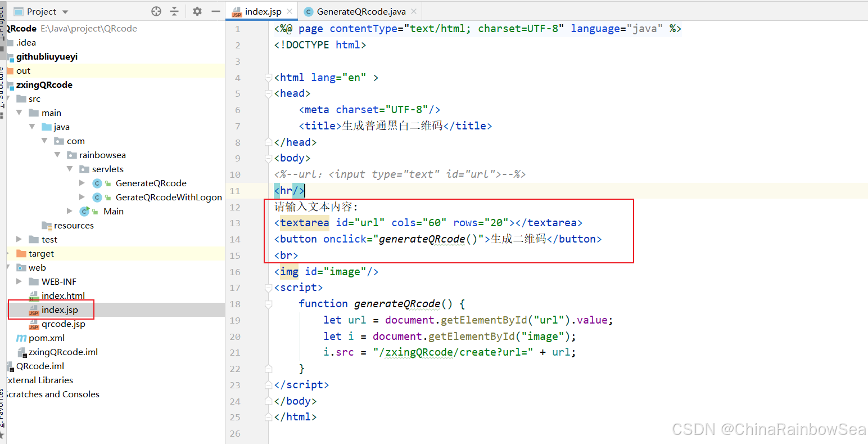Click the web folder icon
Image resolution: width=868 pixels, height=444 pixels.
click(21, 268)
